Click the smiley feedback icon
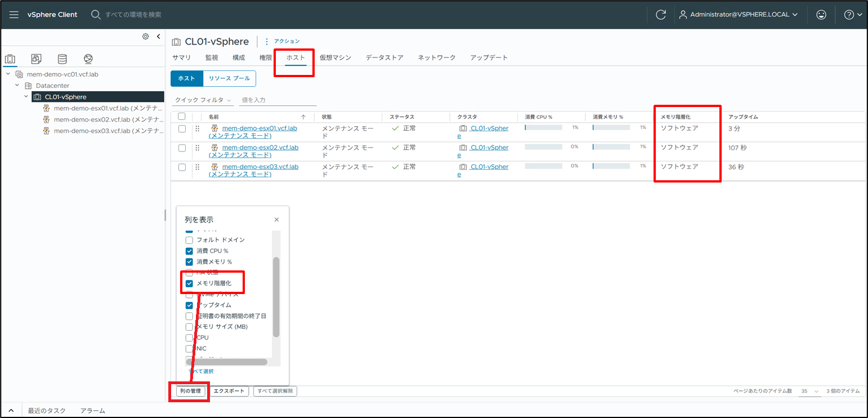Viewport: 868px width, 418px height. tap(821, 15)
